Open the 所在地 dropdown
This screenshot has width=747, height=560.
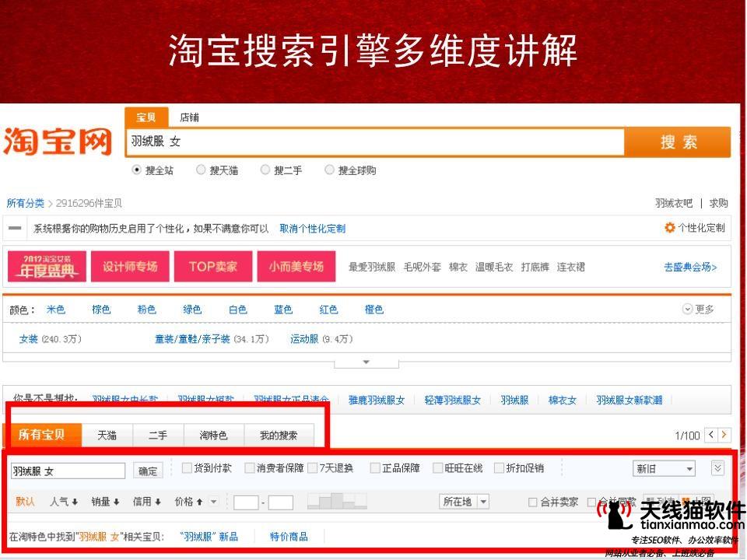464,502
